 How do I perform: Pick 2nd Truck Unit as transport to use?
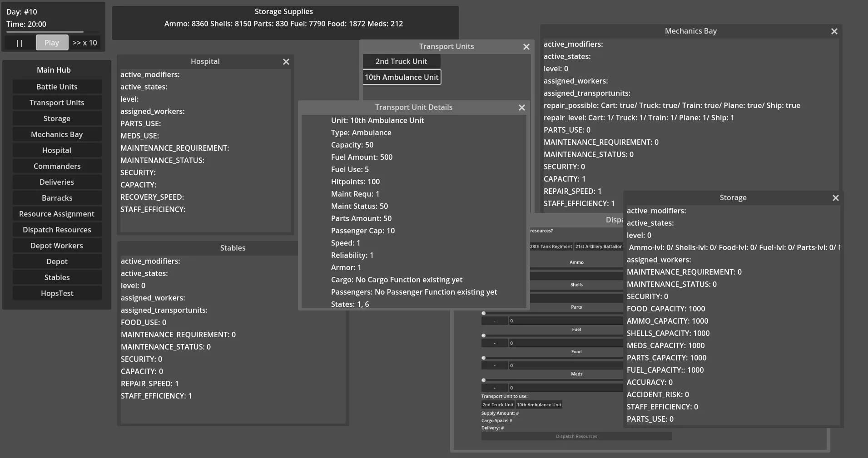click(x=498, y=404)
